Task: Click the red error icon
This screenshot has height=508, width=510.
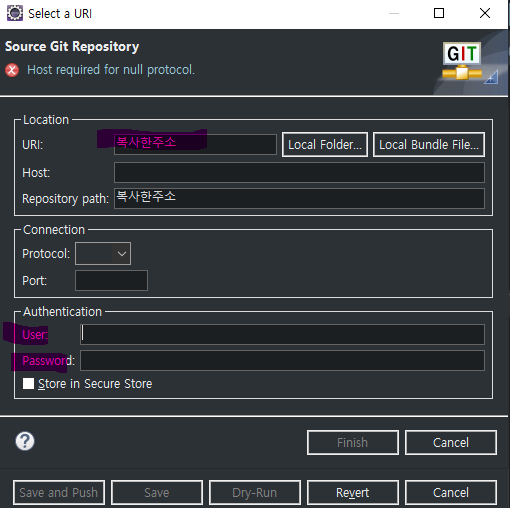Action: tap(12, 70)
